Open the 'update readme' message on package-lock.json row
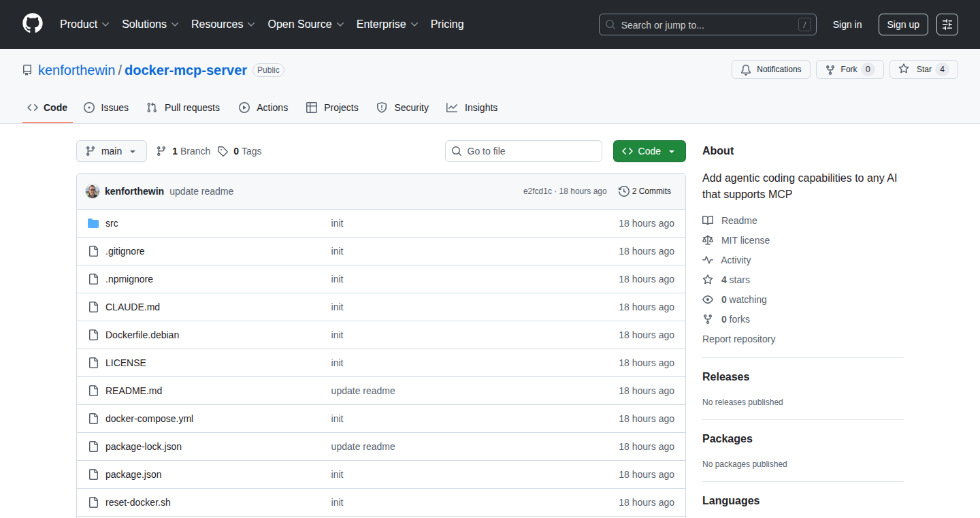Screen dimensions: 980x518 (x=363, y=447)
